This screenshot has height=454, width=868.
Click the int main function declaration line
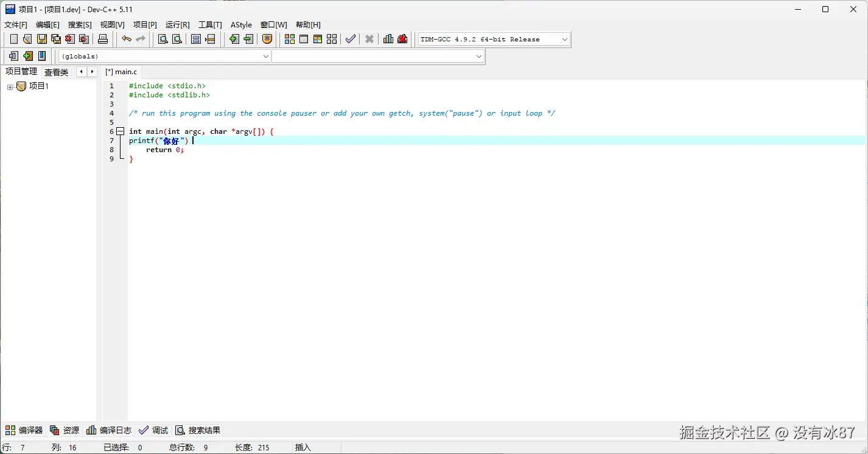pyautogui.click(x=201, y=131)
